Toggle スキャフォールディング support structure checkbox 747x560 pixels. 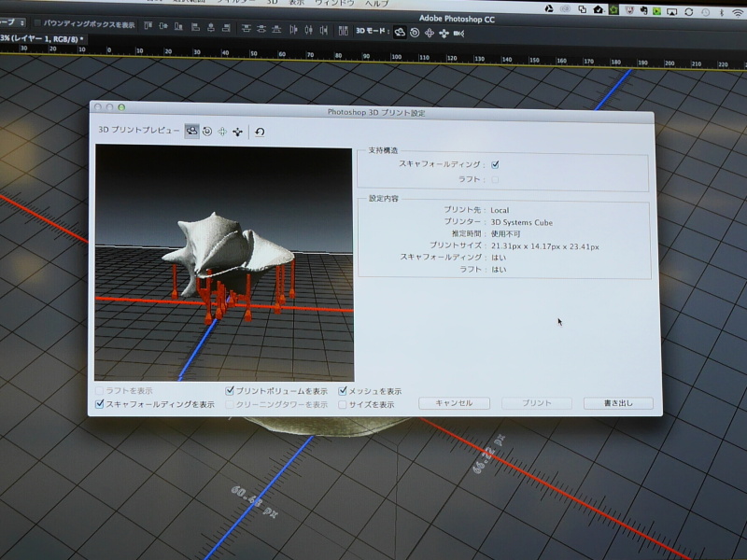point(495,164)
